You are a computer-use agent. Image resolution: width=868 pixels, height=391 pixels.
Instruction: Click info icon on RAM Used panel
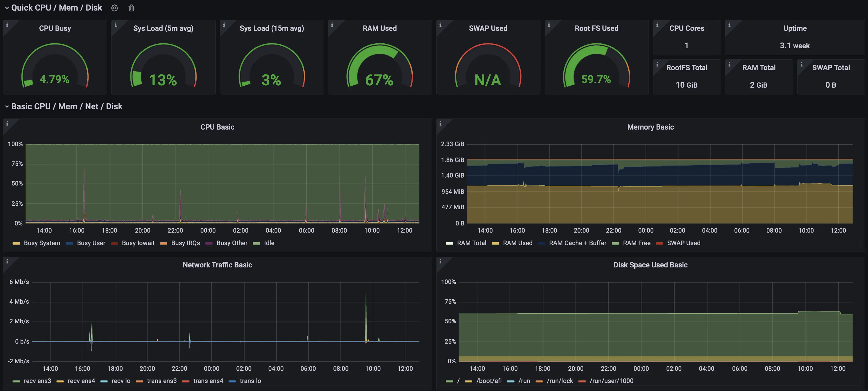click(x=332, y=25)
